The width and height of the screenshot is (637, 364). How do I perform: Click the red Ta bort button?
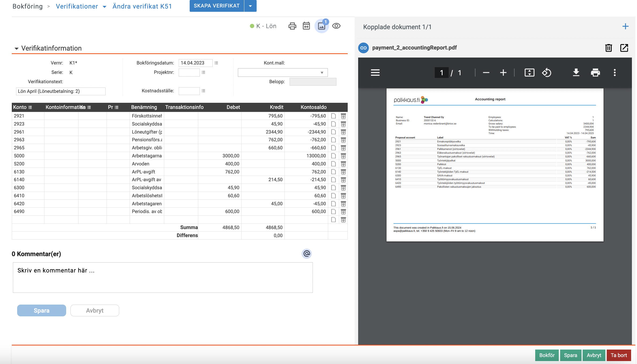(619, 355)
